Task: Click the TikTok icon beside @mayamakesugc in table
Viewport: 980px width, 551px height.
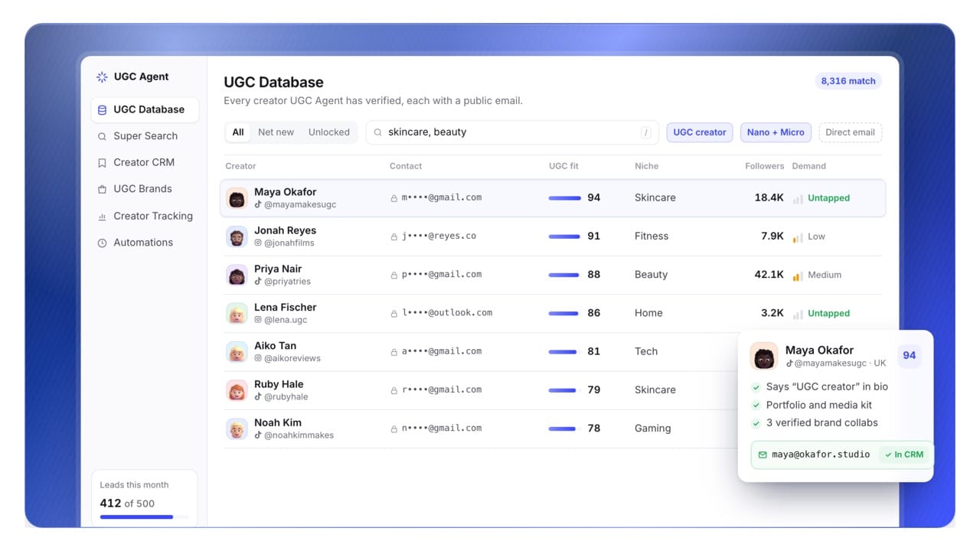Action: point(258,204)
